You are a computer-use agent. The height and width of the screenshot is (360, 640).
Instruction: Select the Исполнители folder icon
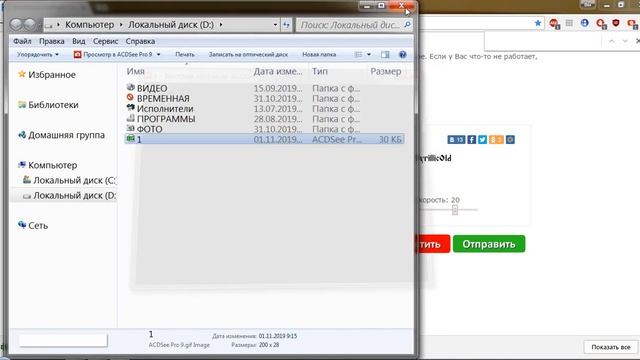131,107
